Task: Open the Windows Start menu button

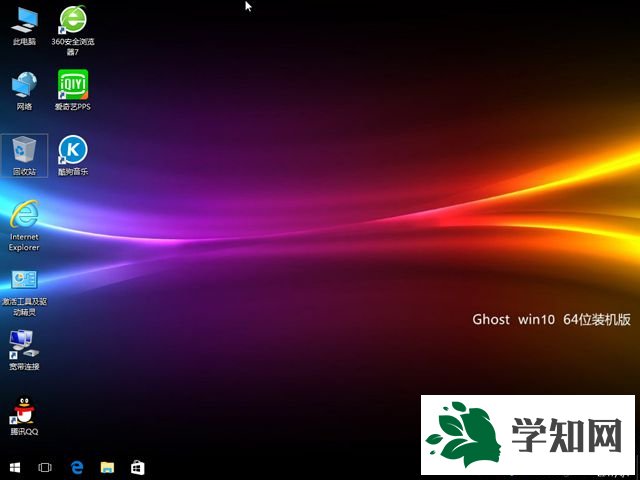Action: [x=15, y=467]
